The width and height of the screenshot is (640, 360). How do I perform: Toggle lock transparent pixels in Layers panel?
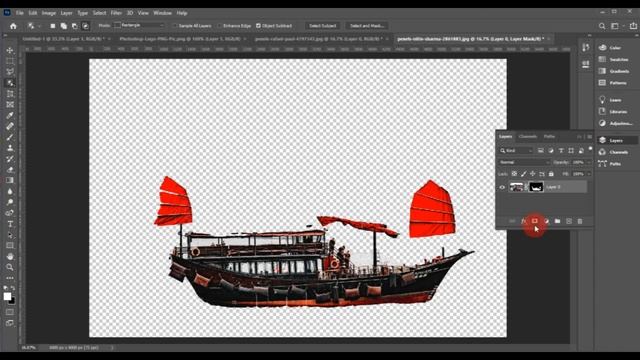coord(514,174)
